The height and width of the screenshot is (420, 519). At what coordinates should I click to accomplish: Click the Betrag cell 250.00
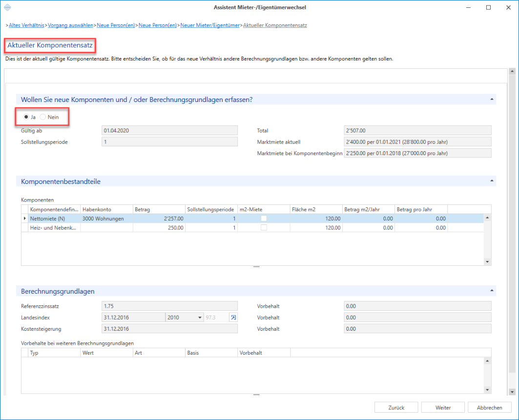159,227
